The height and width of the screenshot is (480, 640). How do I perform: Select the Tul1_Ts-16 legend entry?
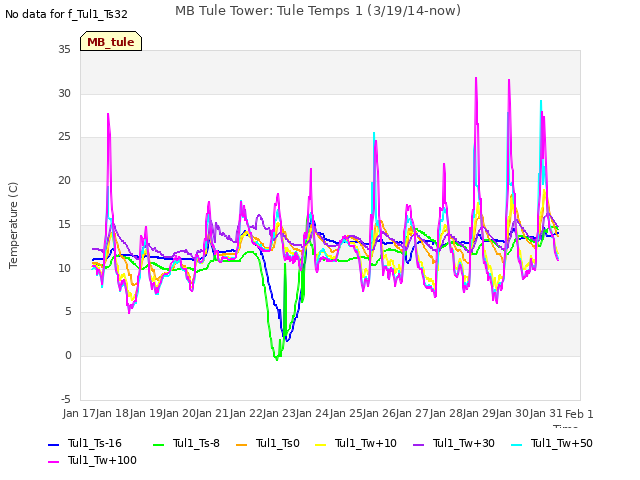85,443
